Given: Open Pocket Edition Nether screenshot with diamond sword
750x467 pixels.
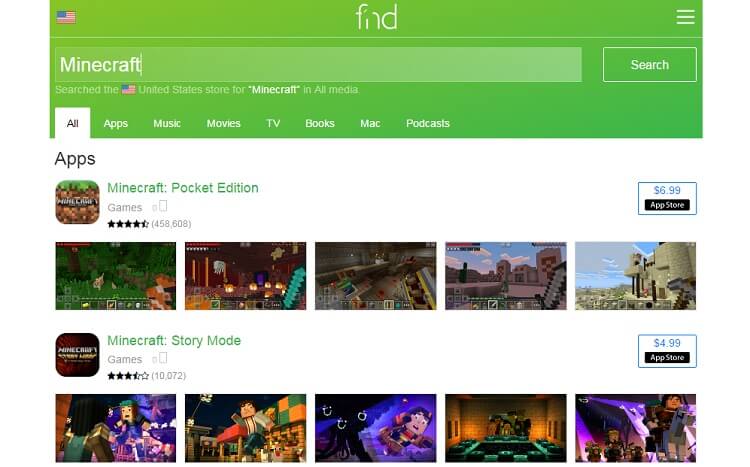Looking at the screenshot, I should (245, 276).
